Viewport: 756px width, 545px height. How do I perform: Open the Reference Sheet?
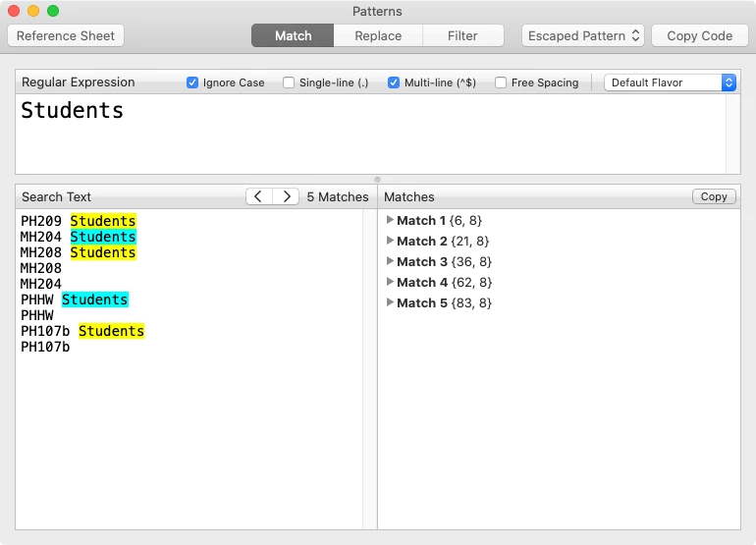[66, 35]
